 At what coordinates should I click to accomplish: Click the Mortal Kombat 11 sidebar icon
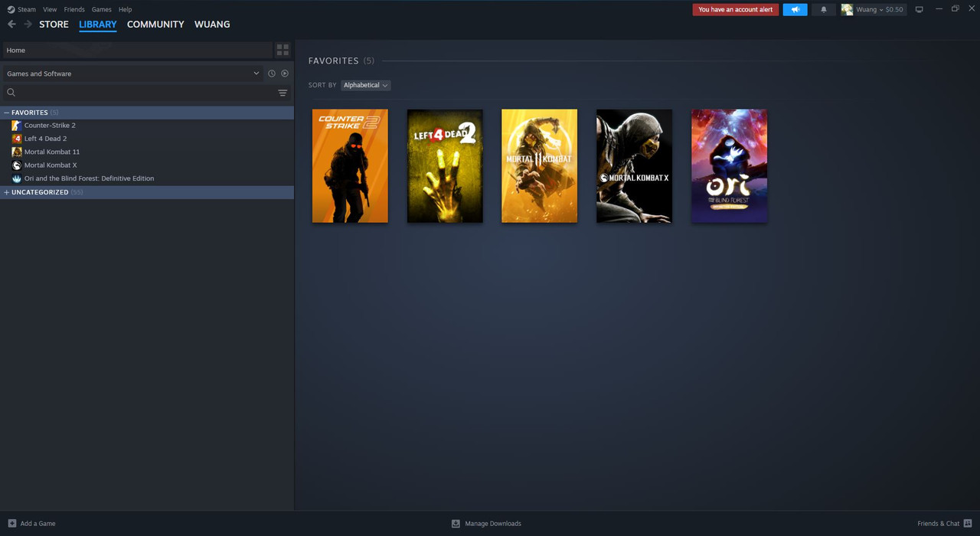[17, 152]
